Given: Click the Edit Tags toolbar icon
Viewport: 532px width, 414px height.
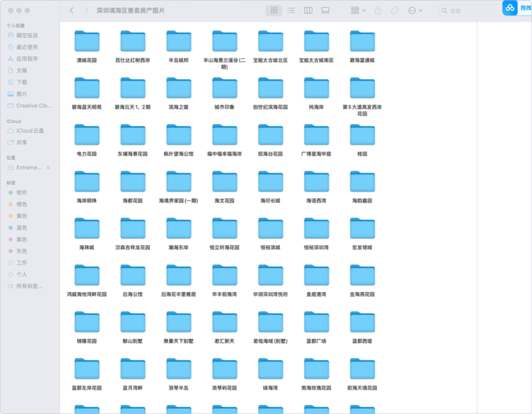Looking at the screenshot, I should pos(394,10).
